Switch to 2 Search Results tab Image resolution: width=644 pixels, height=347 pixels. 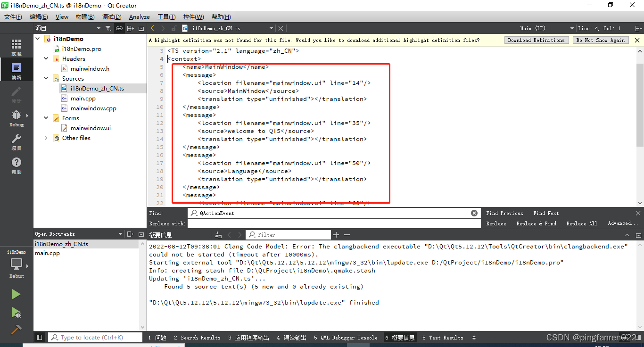point(197,338)
